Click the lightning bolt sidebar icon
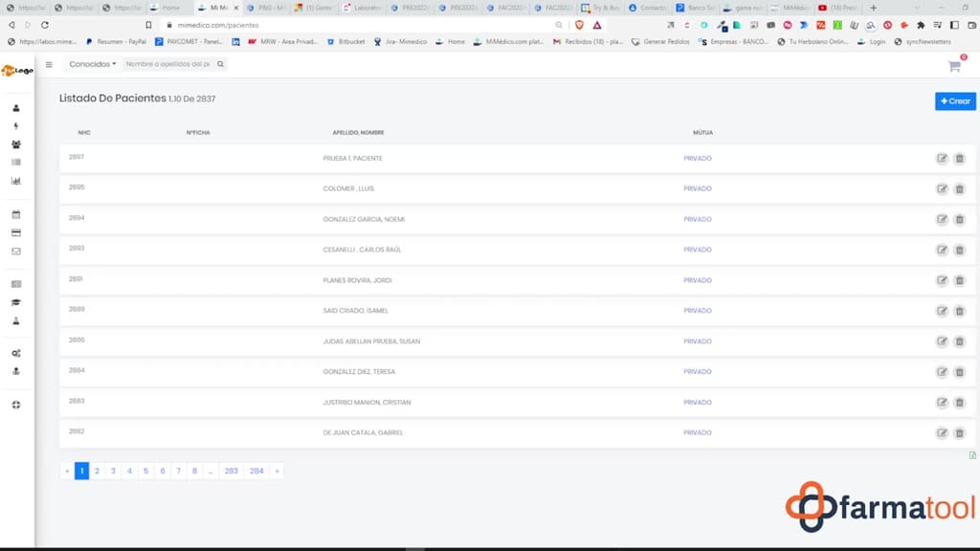The height and width of the screenshot is (551, 980). point(16,126)
